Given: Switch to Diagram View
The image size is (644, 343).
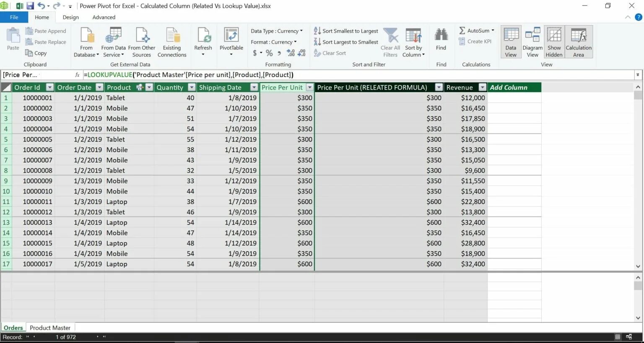Looking at the screenshot, I should [x=532, y=42].
